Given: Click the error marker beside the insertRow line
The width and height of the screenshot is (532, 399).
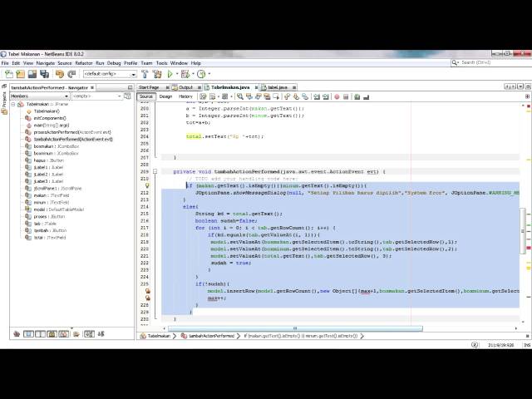Looking at the screenshot, I should (x=148, y=291).
